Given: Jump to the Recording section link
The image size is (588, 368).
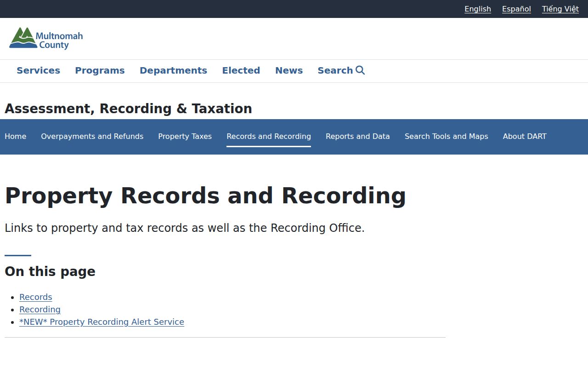Looking at the screenshot, I should [x=40, y=310].
